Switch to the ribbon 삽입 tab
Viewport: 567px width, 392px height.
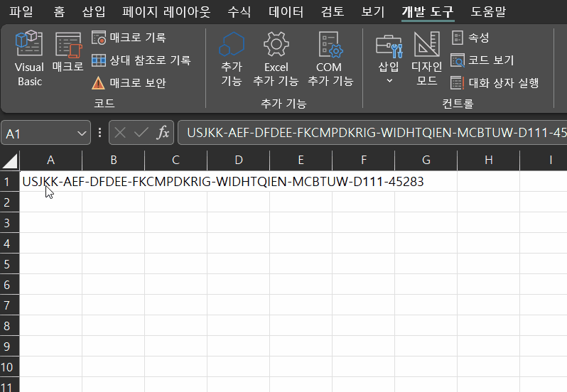tap(94, 11)
